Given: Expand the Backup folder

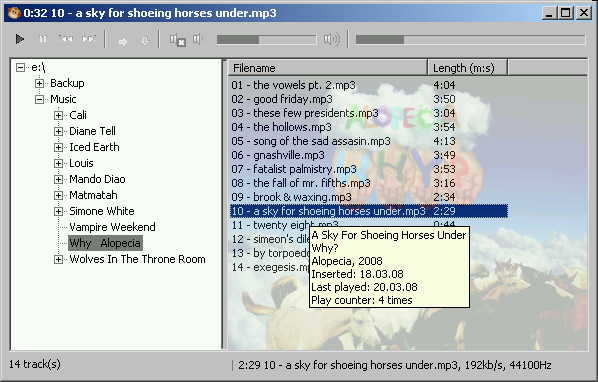Looking at the screenshot, I should pos(39,83).
